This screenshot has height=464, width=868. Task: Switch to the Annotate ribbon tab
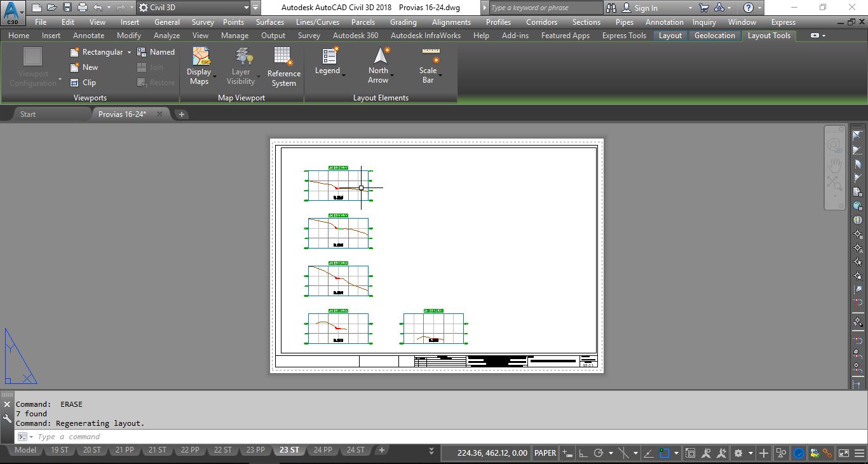tap(88, 36)
